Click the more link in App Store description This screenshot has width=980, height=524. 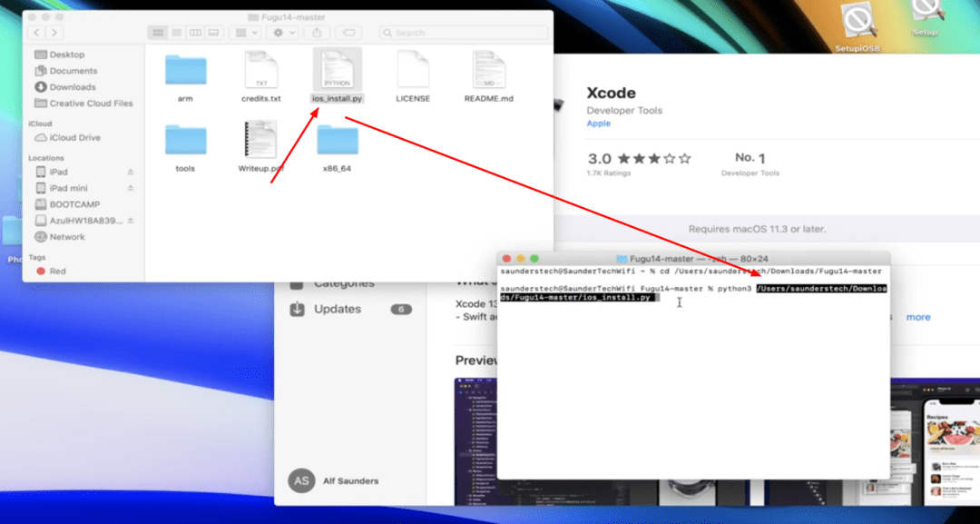pos(918,318)
